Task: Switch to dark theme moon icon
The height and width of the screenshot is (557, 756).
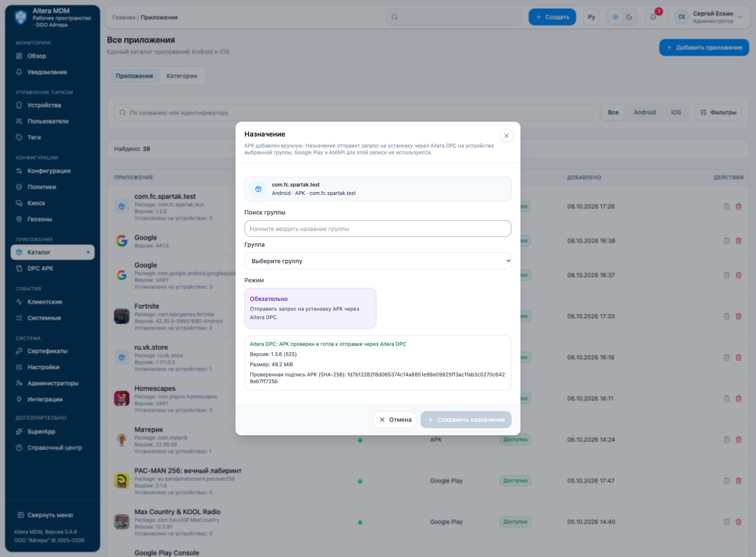Action: pos(629,17)
